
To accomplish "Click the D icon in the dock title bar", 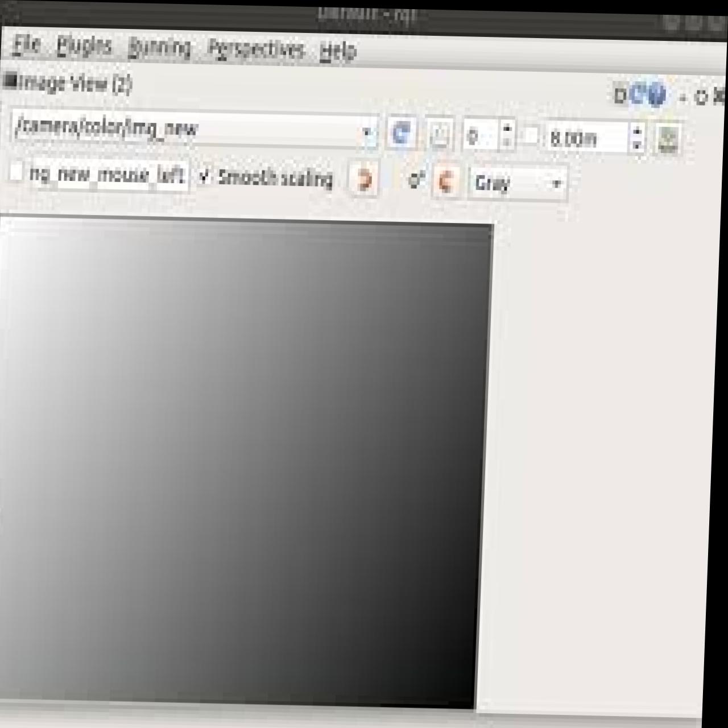I will (x=619, y=94).
